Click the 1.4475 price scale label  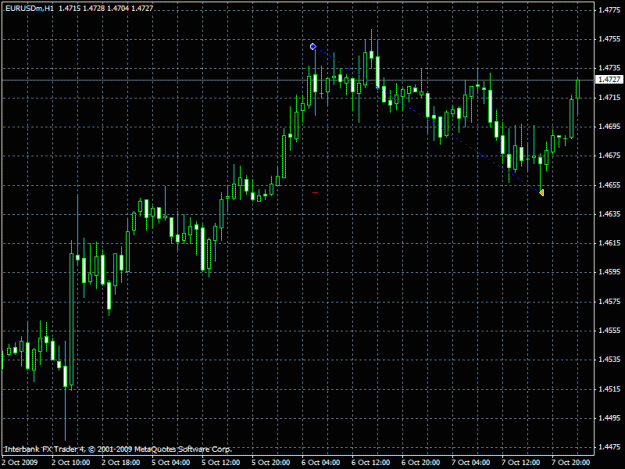[x=609, y=447]
